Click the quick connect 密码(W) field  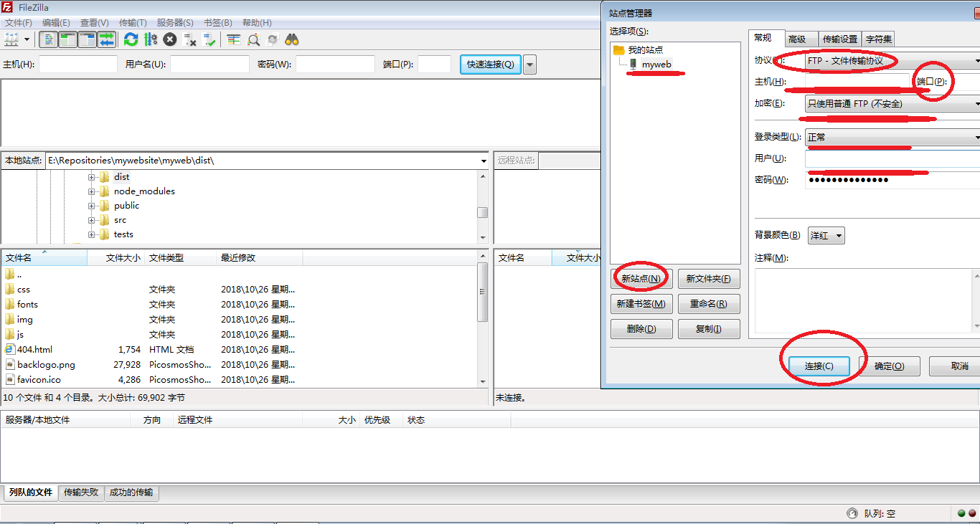[336, 65]
